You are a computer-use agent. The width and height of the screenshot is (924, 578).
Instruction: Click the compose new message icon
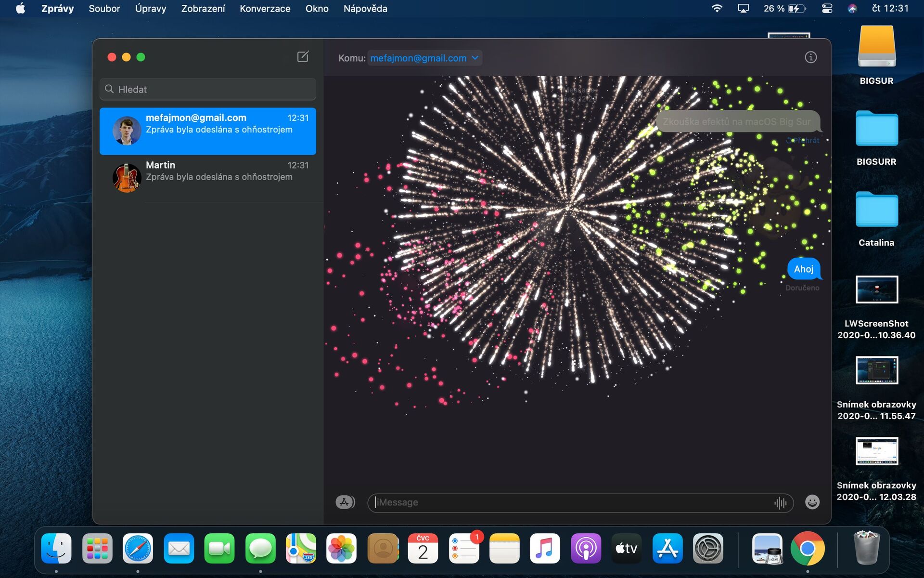tap(303, 57)
